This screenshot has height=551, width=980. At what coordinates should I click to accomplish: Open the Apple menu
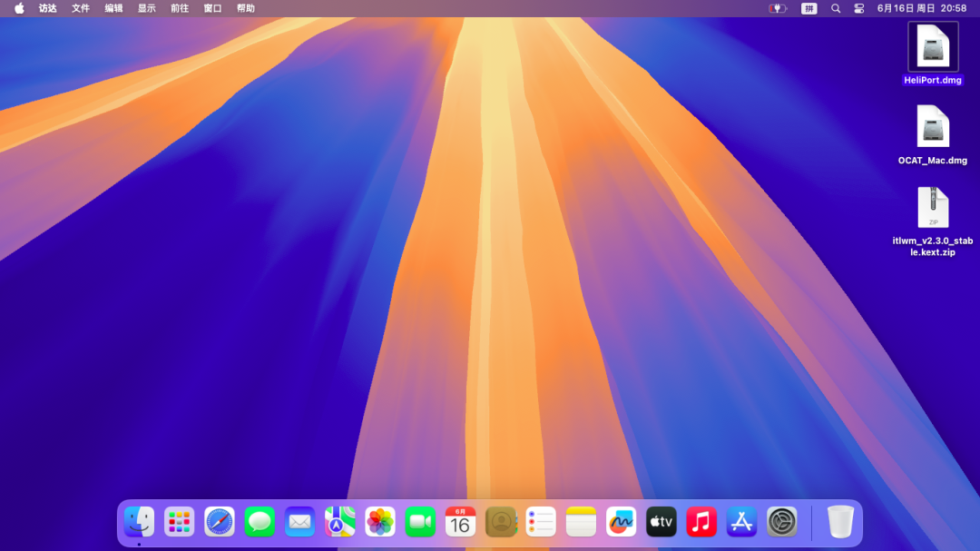19,8
